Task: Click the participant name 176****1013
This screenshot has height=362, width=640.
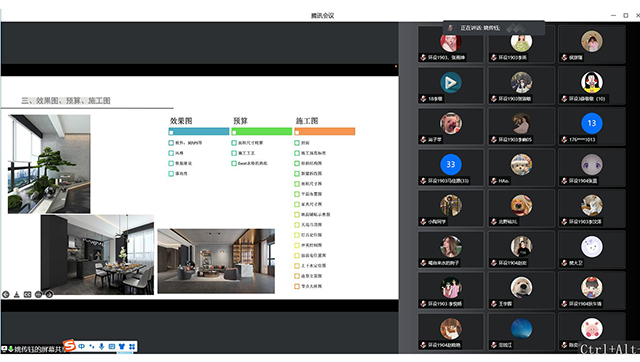Action: click(582, 140)
